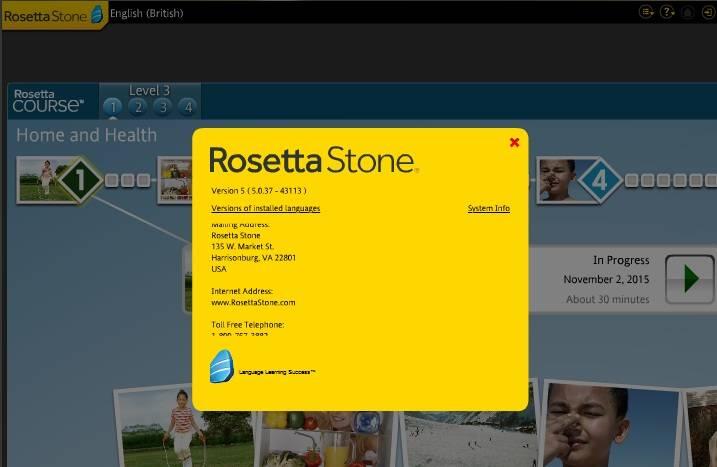Open lesson 4 thumbnail of boy holding nose
Screen dimensions: 717x467
(x=559, y=180)
